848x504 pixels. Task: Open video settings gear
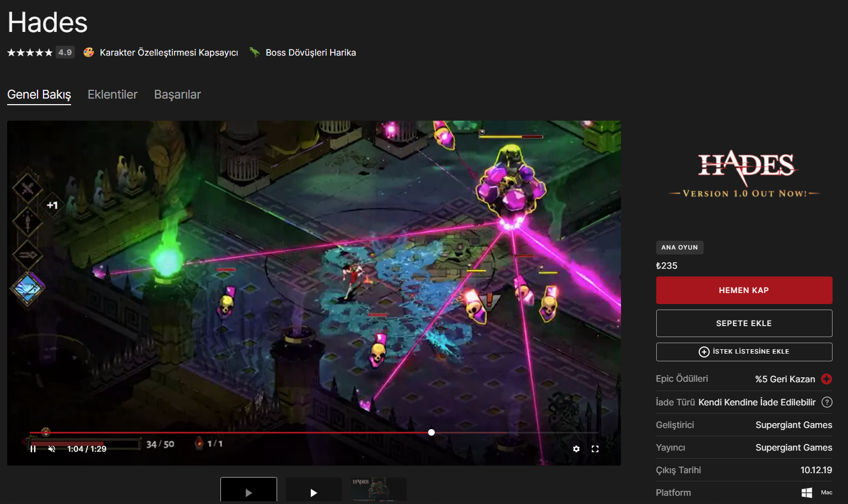[x=576, y=449]
